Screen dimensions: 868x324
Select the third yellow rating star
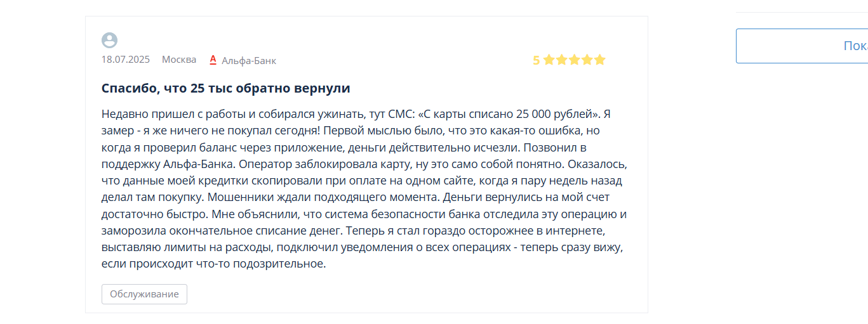[x=574, y=60]
